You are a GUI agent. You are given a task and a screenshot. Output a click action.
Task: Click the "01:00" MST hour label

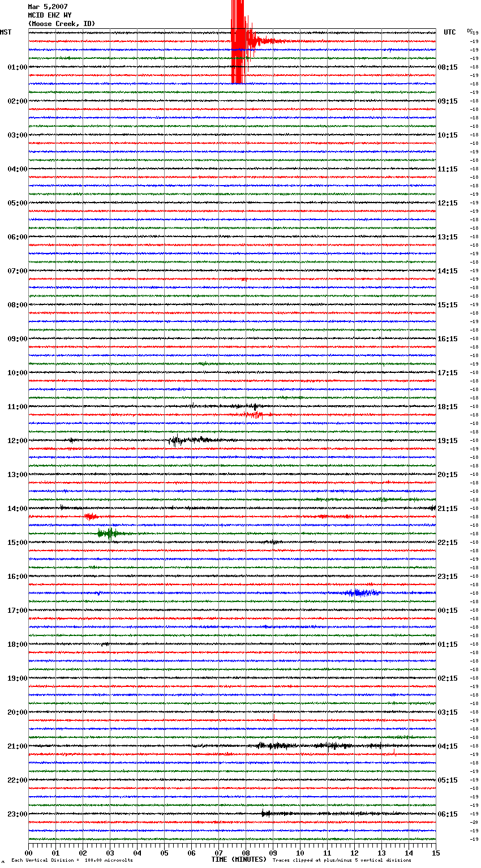pyautogui.click(x=18, y=67)
